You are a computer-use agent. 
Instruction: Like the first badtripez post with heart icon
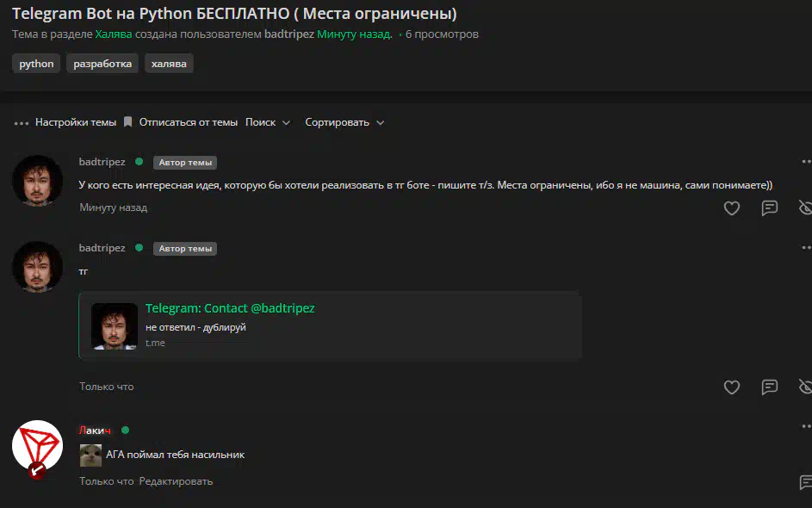point(731,208)
